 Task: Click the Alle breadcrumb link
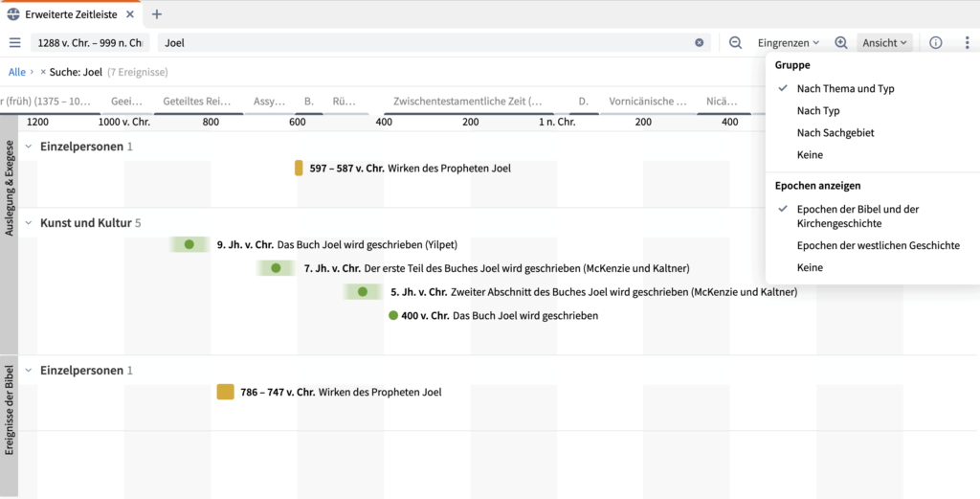tap(16, 72)
